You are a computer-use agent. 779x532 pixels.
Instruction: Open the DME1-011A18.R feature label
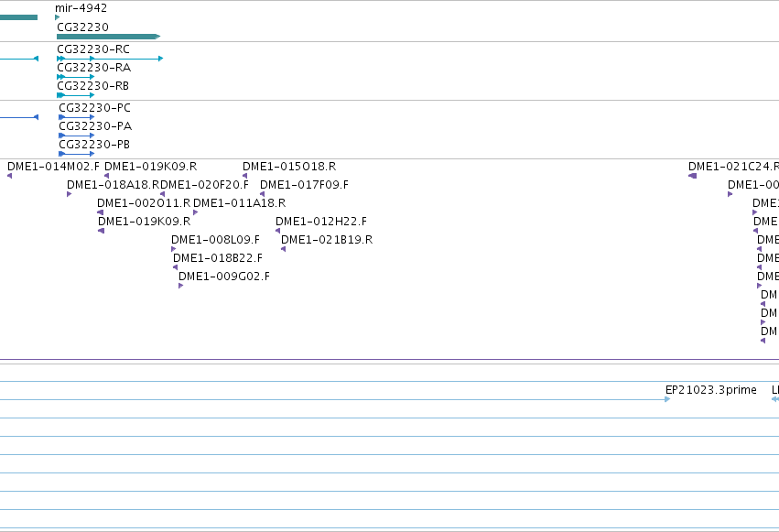click(239, 203)
